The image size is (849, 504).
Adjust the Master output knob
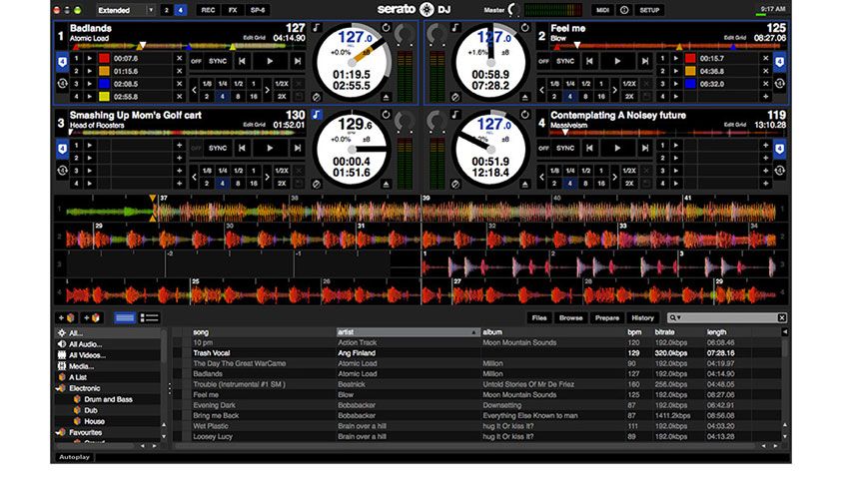pyautogui.click(x=514, y=10)
